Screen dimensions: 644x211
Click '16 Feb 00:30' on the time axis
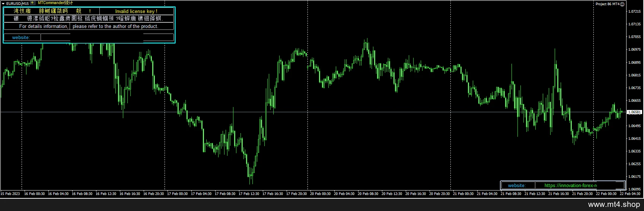tap(34, 194)
